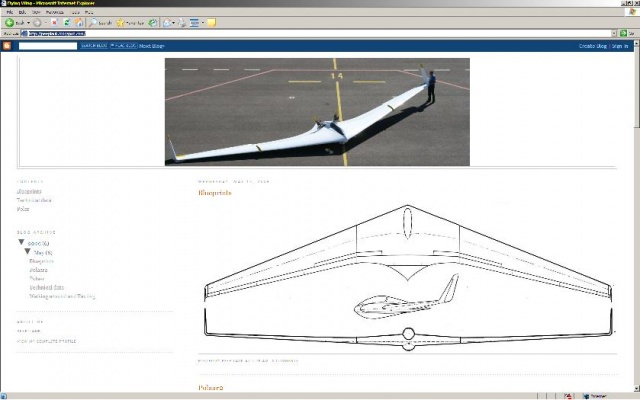Click View My Complete Profile link
This screenshot has width=640, height=400.
click(46, 341)
